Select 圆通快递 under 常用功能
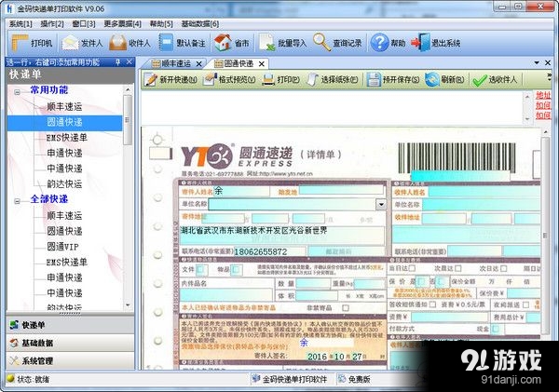 coord(64,122)
